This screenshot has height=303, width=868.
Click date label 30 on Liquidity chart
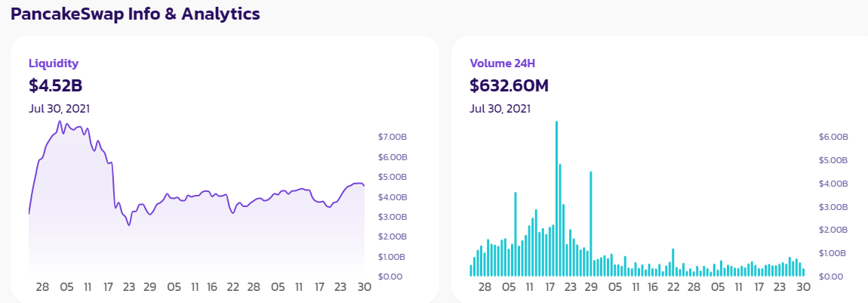click(364, 287)
